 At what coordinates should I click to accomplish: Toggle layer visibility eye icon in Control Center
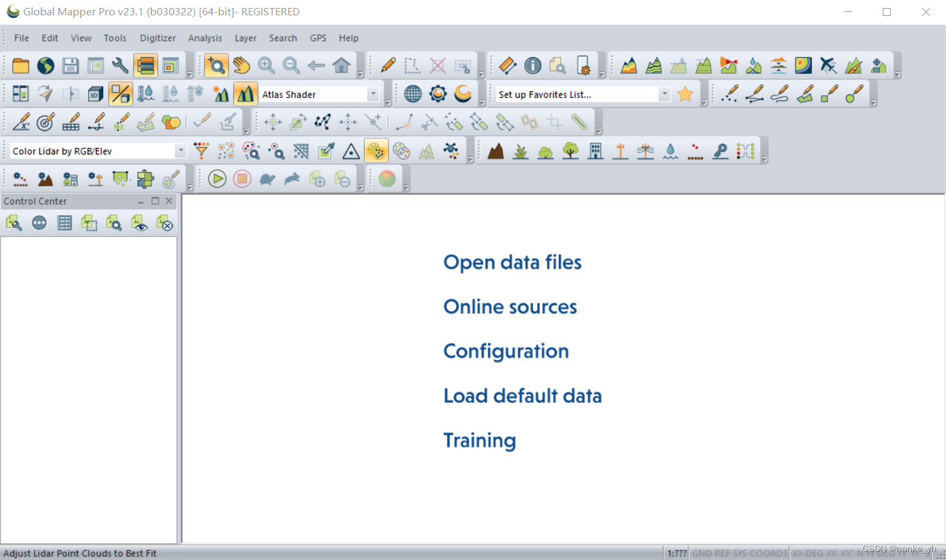139,223
